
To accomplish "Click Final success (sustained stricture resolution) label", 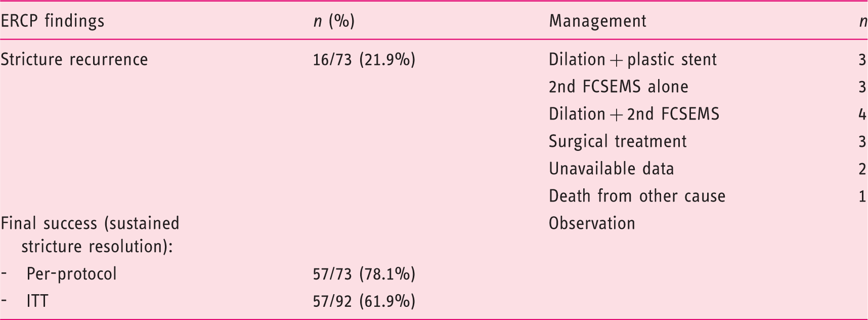I will [90, 235].
